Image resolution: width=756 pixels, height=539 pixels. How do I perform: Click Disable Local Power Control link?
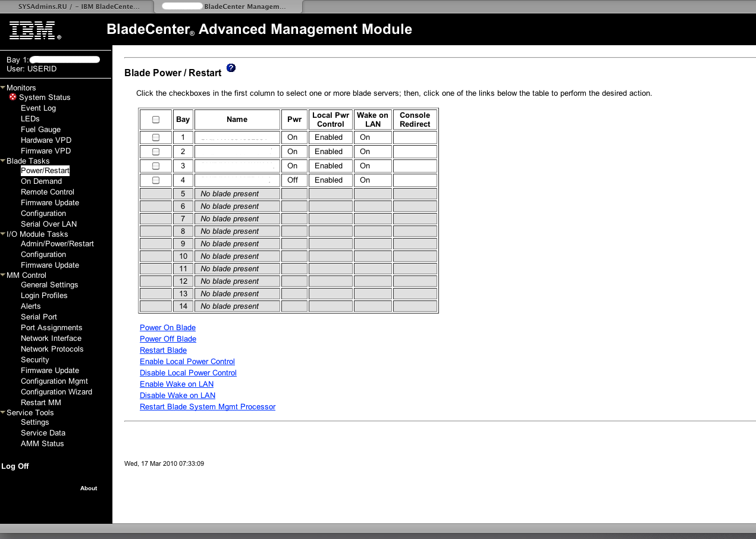(188, 373)
